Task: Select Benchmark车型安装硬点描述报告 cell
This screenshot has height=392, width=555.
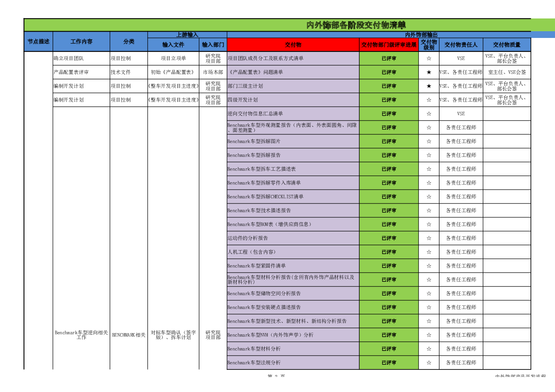Action: pos(293,307)
